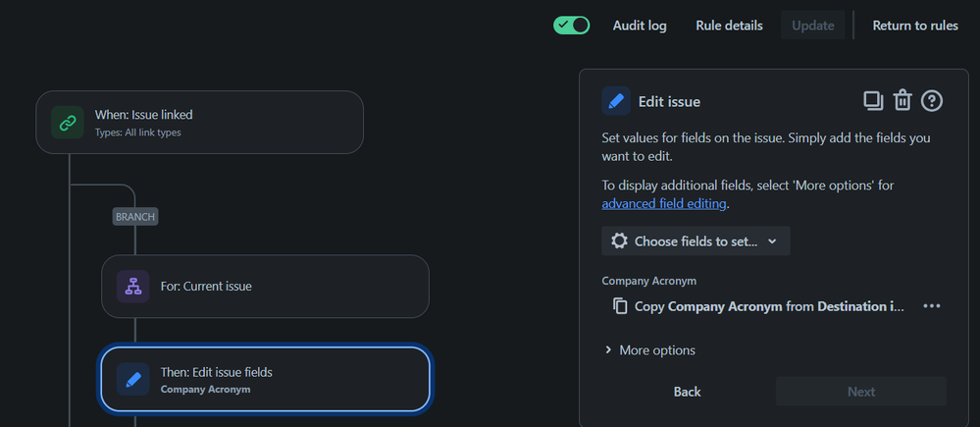Expand More options
Image resolution: width=980 pixels, height=427 pixels.
(650, 350)
